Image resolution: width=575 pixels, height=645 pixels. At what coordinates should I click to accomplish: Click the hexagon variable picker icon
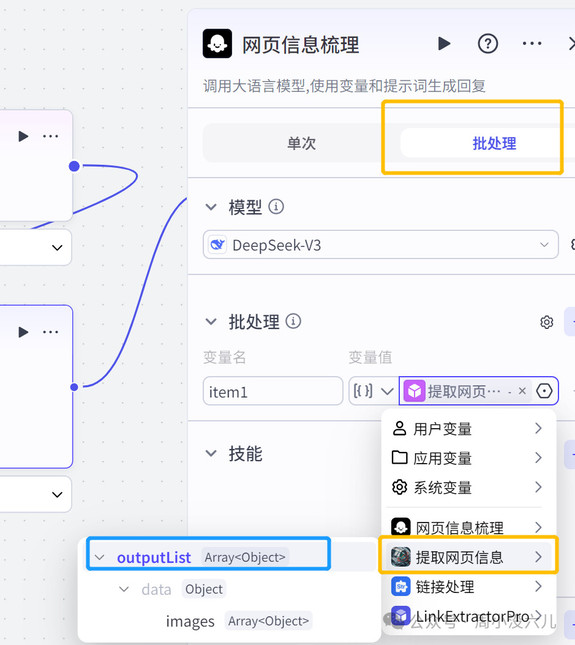pos(544,391)
